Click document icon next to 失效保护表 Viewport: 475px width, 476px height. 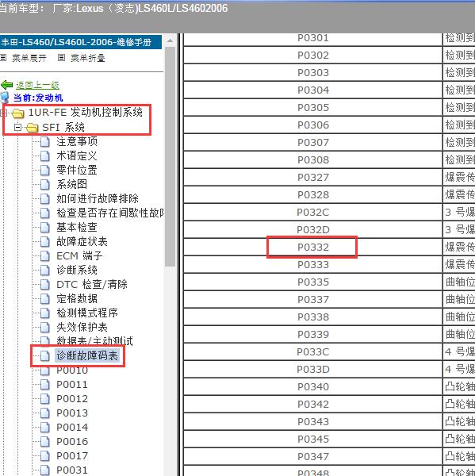tap(45, 327)
